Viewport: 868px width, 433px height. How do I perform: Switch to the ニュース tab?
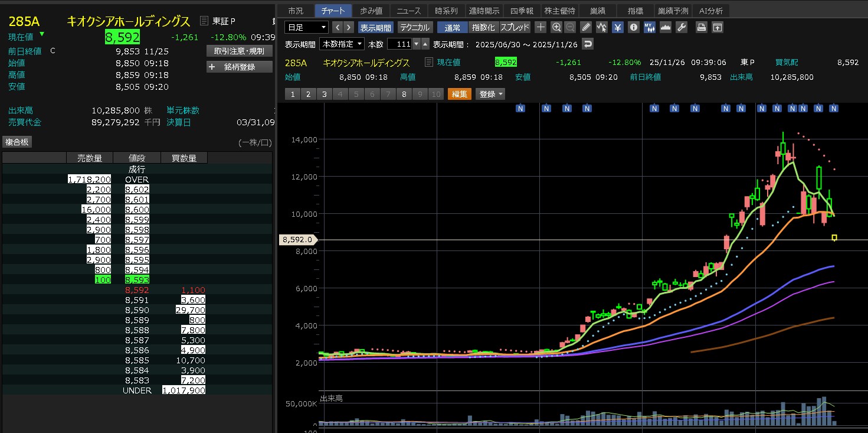409,11
